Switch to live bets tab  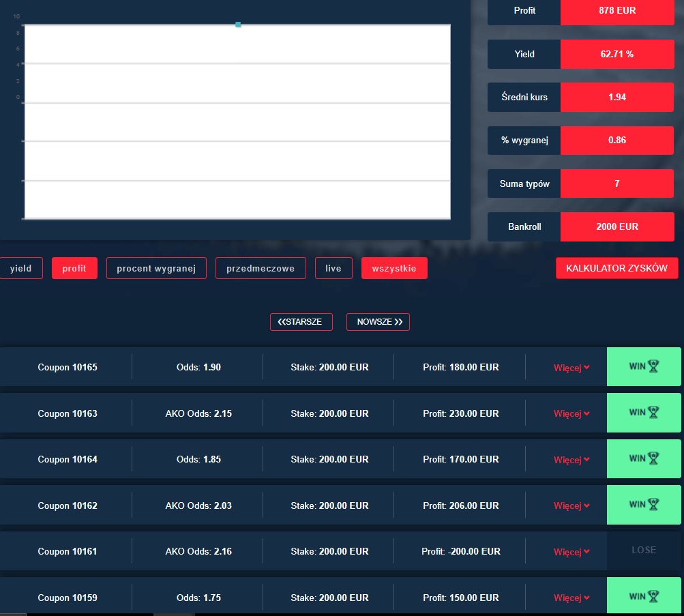[x=333, y=268]
